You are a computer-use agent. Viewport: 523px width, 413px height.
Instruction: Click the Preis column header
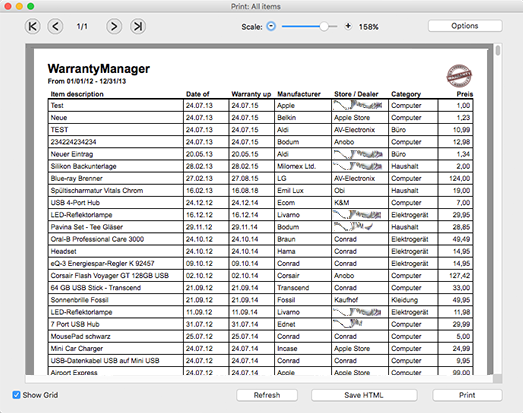click(465, 94)
